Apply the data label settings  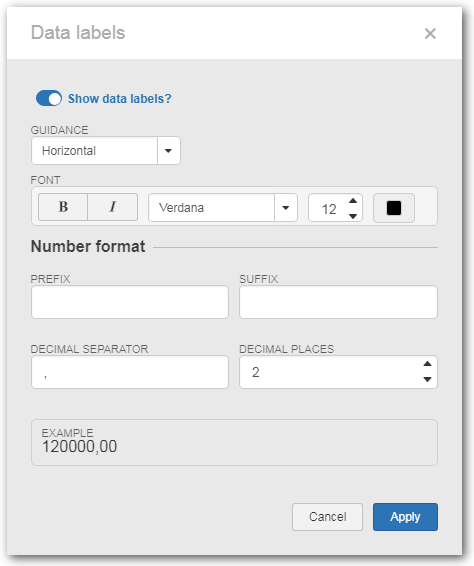coord(405,517)
